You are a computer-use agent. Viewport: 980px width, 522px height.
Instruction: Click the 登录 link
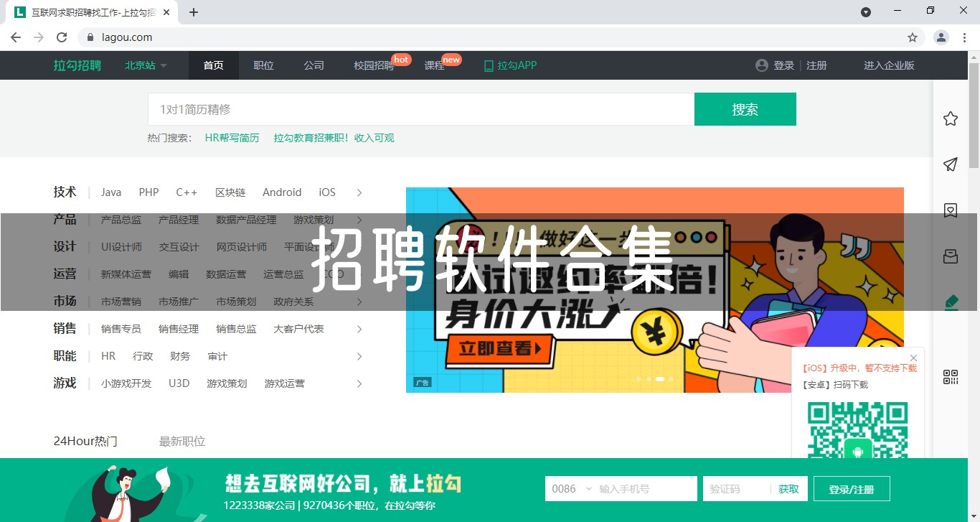[783, 65]
